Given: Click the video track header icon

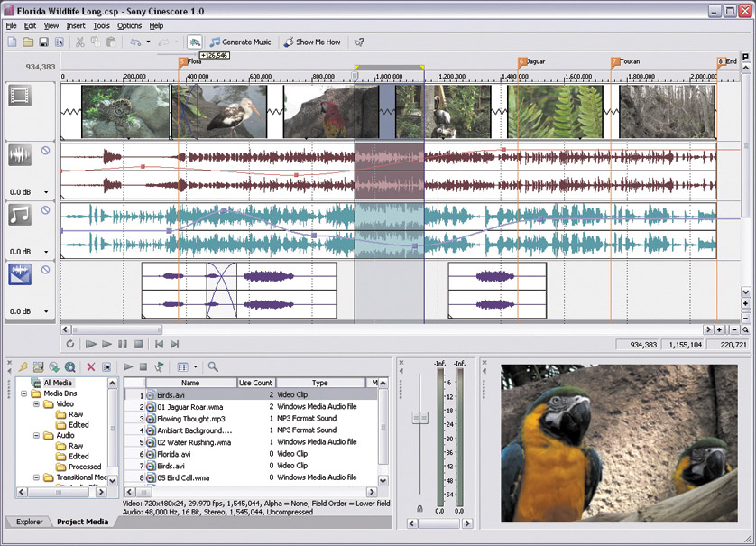Looking at the screenshot, I should tap(20, 95).
